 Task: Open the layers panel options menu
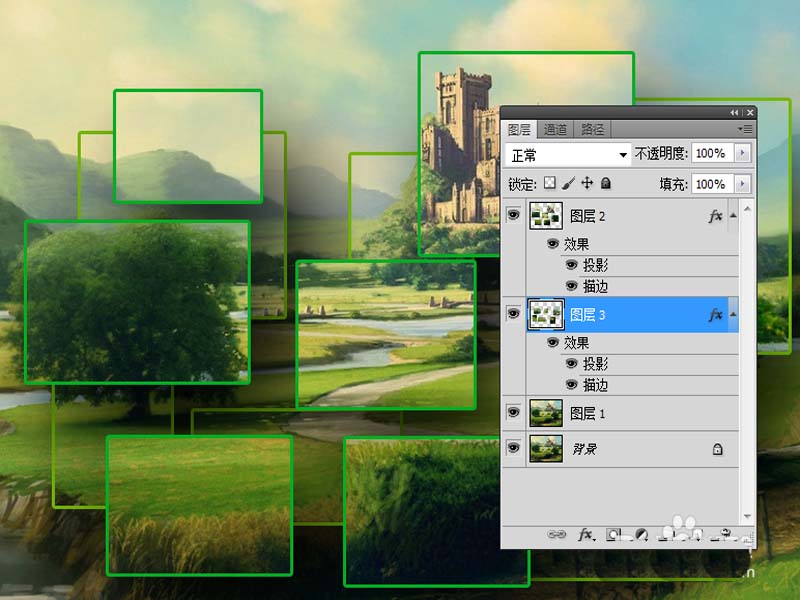tap(745, 130)
